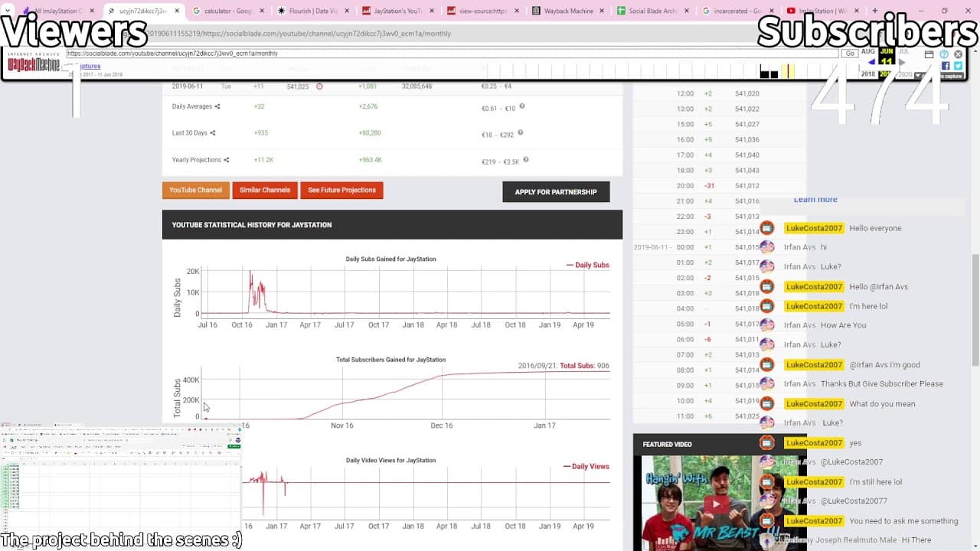Image resolution: width=980 pixels, height=551 pixels.
Task: Open help icon next to €0.61 - €10
Action: pos(522,106)
